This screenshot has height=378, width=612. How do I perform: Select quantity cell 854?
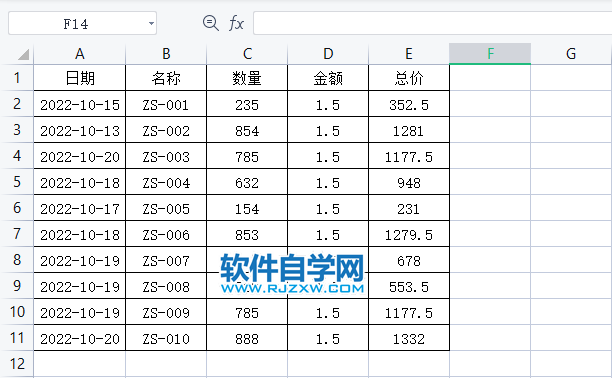[247, 130]
